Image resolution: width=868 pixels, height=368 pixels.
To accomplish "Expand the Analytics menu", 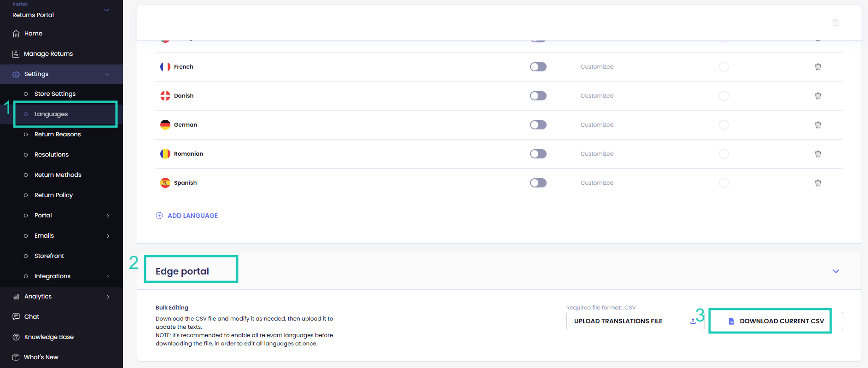I will point(108,297).
